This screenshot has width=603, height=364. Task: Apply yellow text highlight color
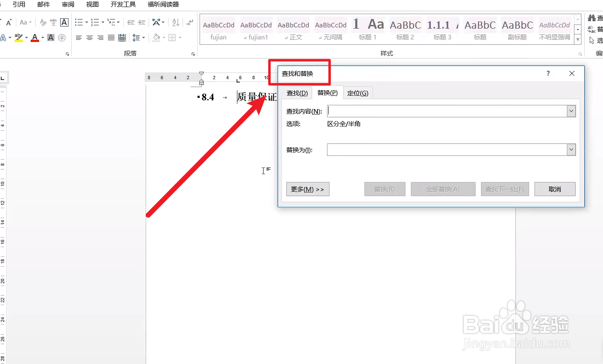pyautogui.click(x=18, y=38)
